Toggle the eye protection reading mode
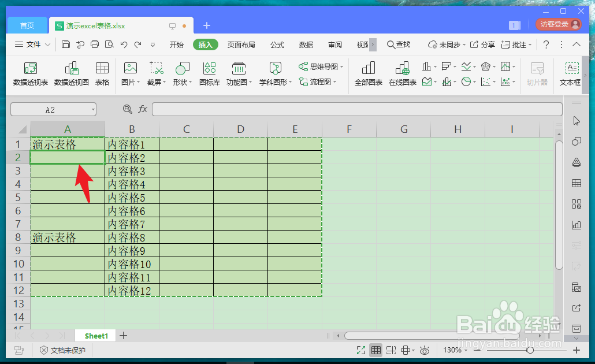Screen dimensions: 595x364 click(x=425, y=350)
